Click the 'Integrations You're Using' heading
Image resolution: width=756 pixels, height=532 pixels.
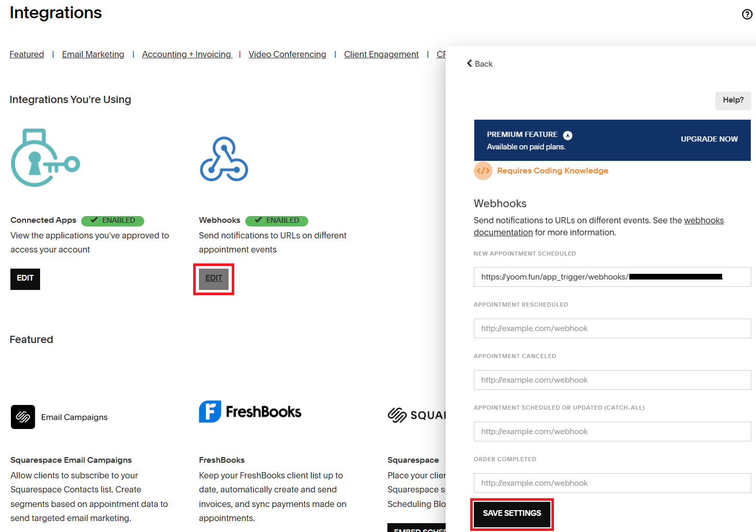[70, 99]
